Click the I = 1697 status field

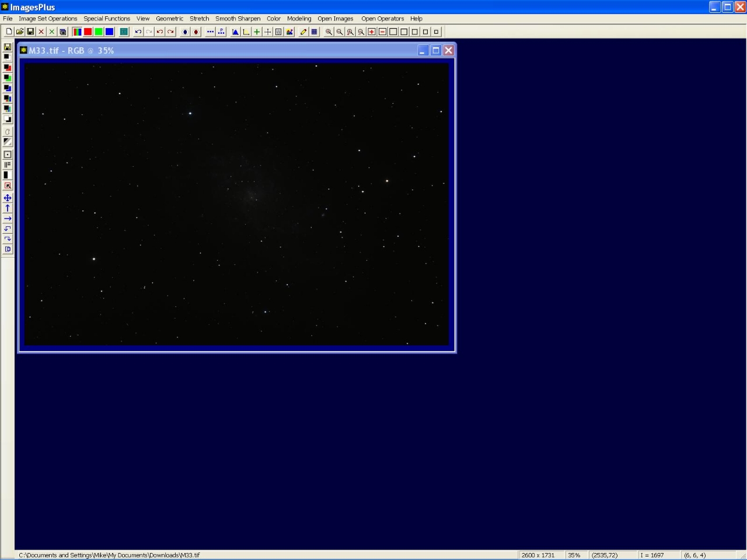tap(659, 555)
